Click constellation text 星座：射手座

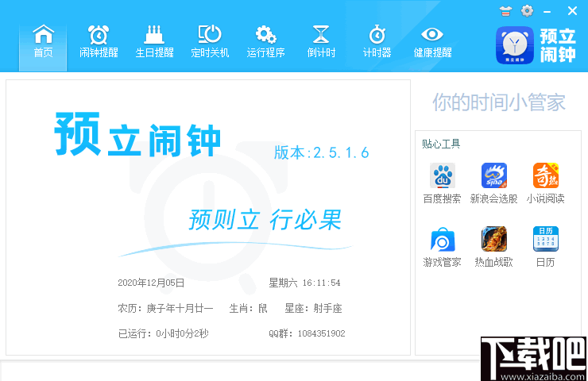tap(314, 308)
